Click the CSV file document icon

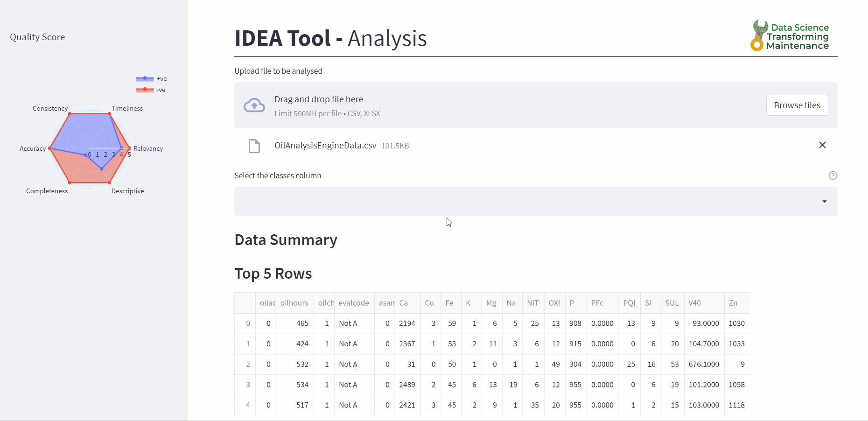[x=254, y=146]
